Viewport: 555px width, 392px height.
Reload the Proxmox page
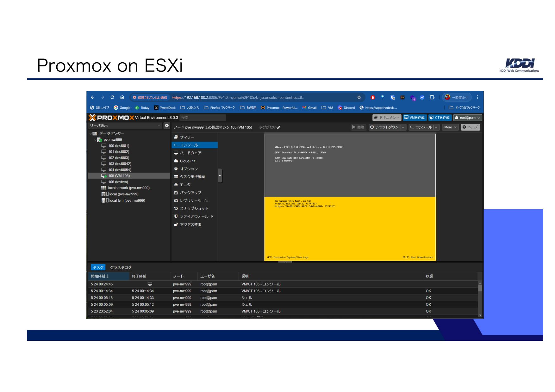click(112, 97)
